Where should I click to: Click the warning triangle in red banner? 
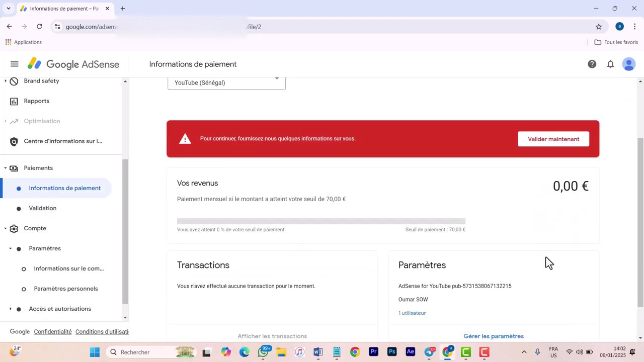185,139
